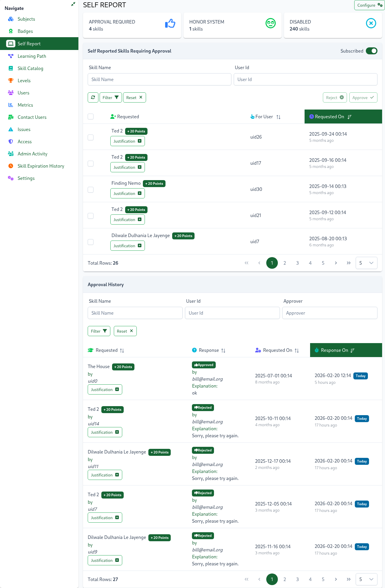The image size is (385, 588).
Task: Open rows-per-page dropdown in approval table
Action: [x=366, y=263]
